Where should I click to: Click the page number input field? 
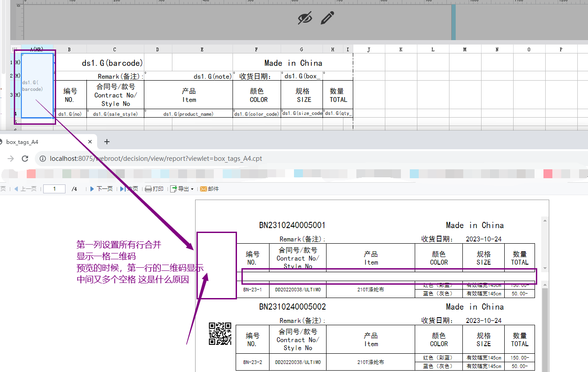(x=54, y=189)
